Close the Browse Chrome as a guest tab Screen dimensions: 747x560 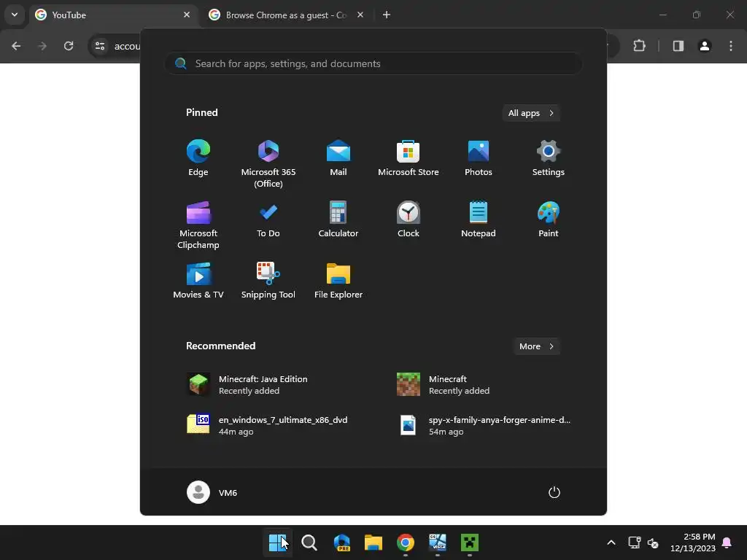pos(360,15)
